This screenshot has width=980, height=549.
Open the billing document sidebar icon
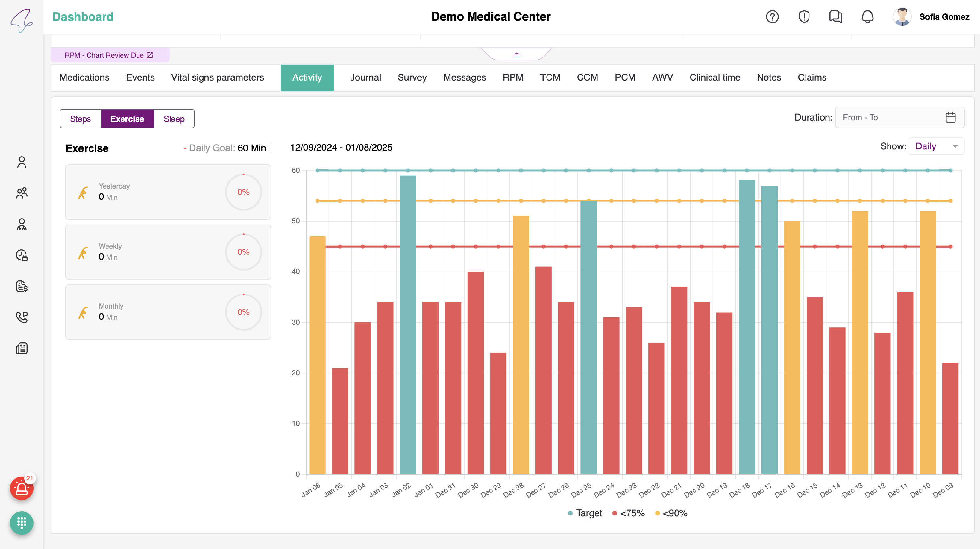click(22, 286)
